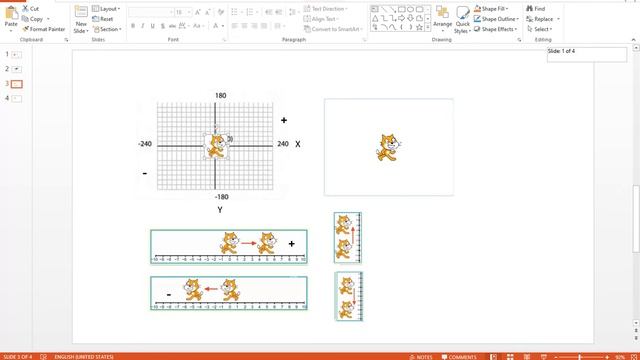The width and height of the screenshot is (640, 360).
Task: Click the zoom slider handle
Action: pos(579,357)
